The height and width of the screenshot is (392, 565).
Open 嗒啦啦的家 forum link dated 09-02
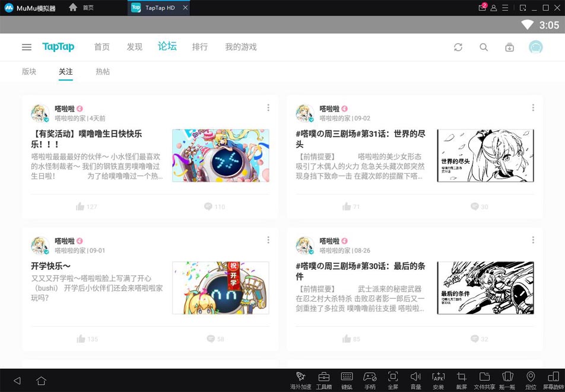pos(335,119)
